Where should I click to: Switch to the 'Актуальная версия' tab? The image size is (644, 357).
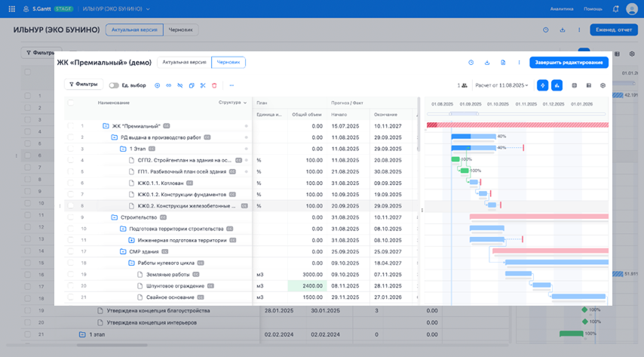[184, 63]
